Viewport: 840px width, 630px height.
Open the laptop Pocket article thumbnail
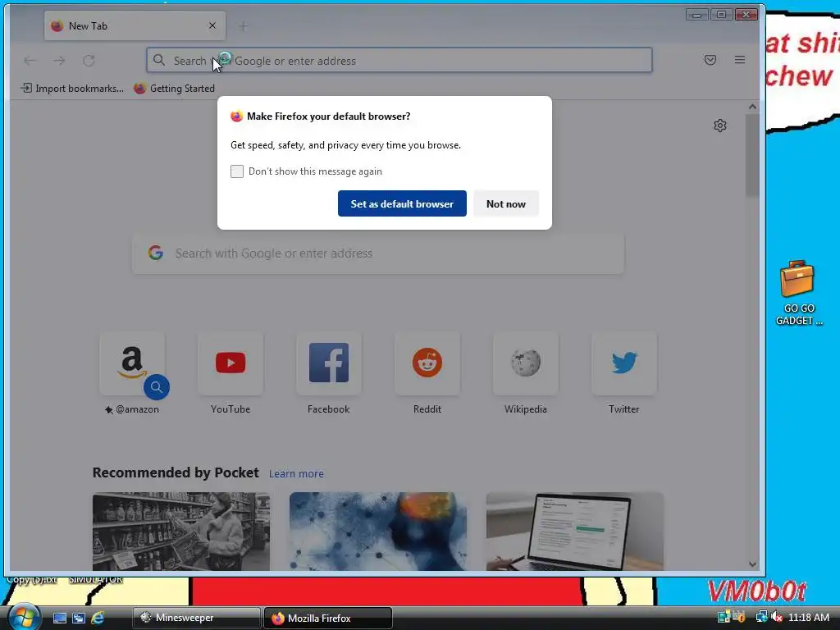(x=575, y=532)
